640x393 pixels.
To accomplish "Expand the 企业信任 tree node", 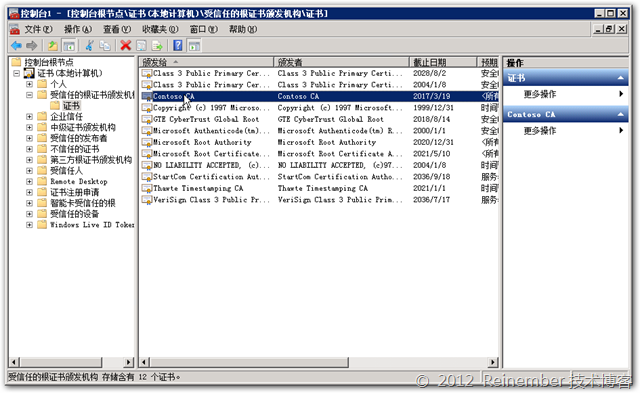I will click(29, 116).
